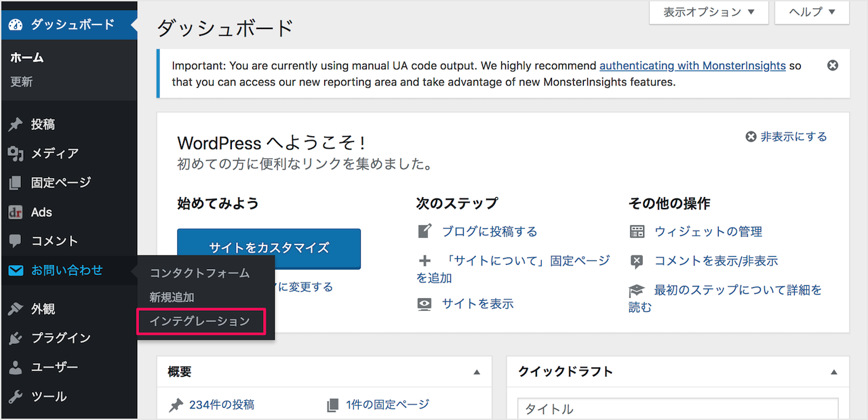Open the お問い合わせ menu
The width and height of the screenshot is (868, 420).
[x=68, y=270]
